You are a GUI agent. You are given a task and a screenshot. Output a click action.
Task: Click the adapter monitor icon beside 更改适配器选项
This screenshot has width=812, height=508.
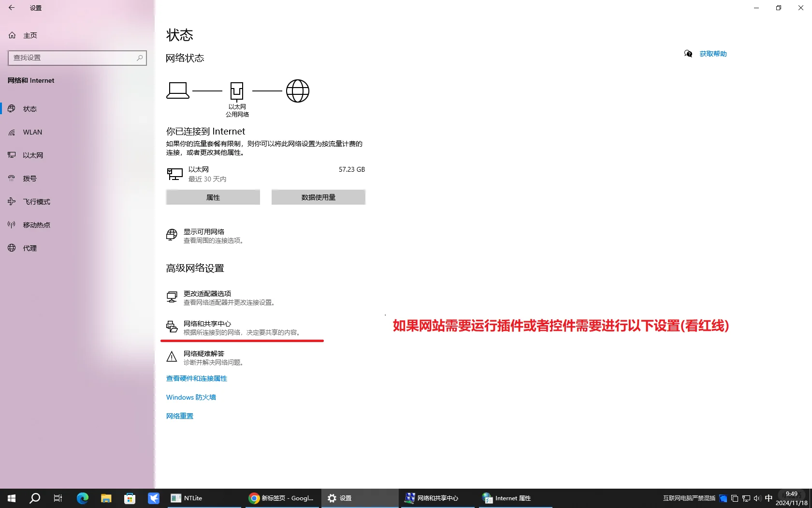(x=172, y=297)
